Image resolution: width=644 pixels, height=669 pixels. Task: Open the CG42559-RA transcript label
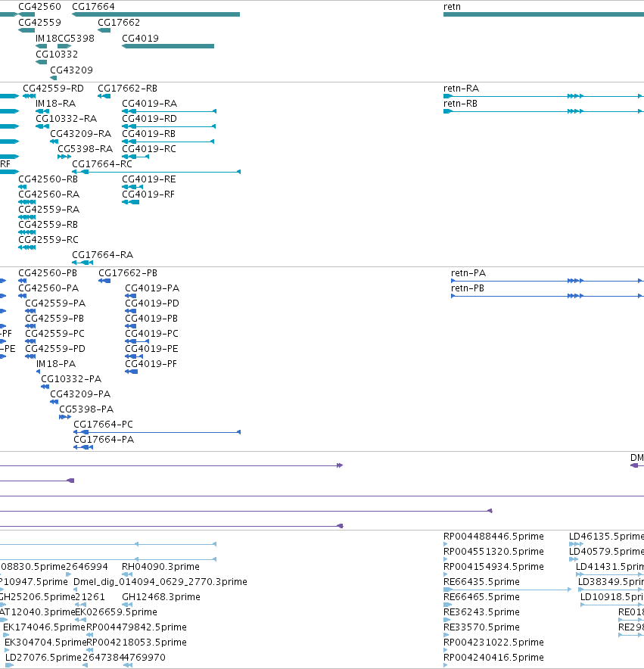pos(49,210)
